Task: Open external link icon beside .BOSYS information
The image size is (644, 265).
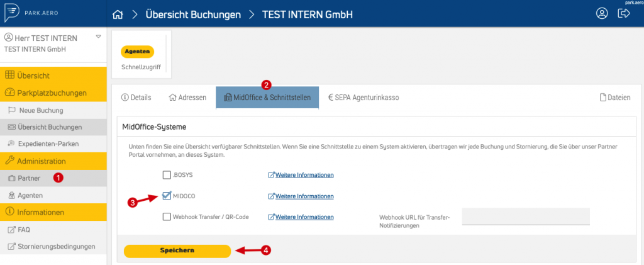Action: click(x=271, y=175)
